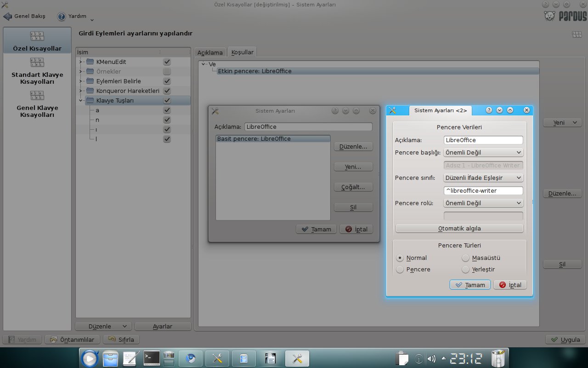This screenshot has width=588, height=368.
Task: Switch to the Koşullar tab
Action: tap(243, 52)
